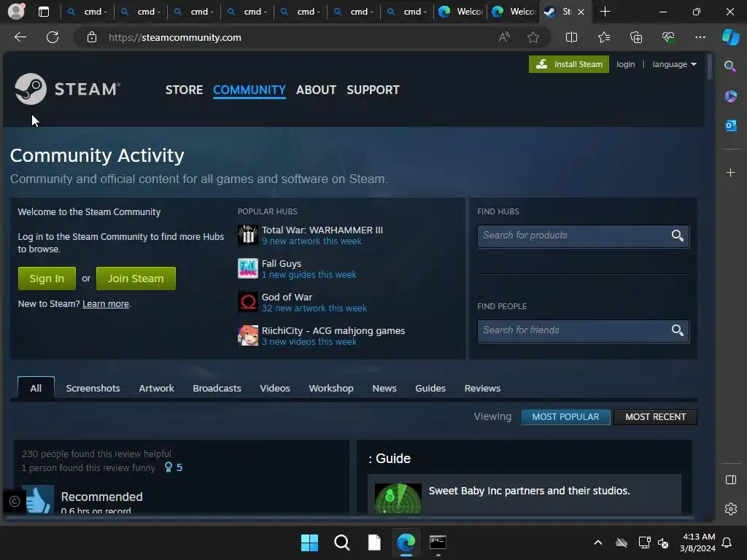Open new Edge tab plus button
Screen dimensions: 747x560
pos(605,12)
